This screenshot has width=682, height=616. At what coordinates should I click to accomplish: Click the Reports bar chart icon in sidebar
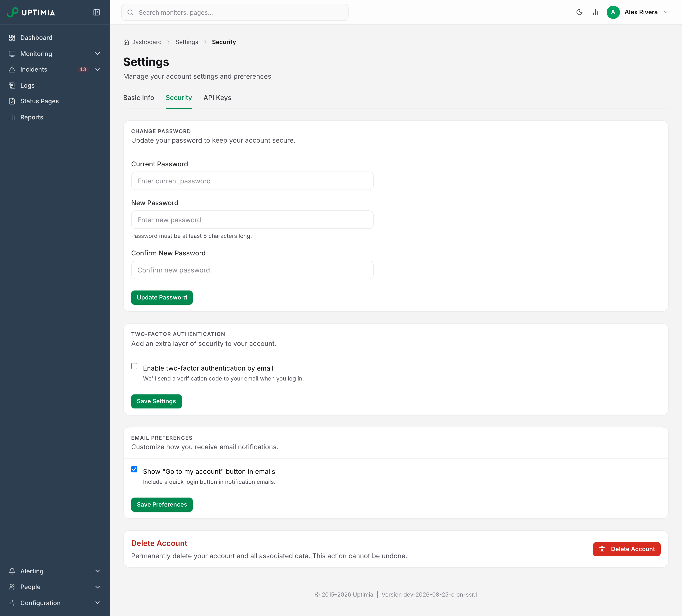pos(12,117)
